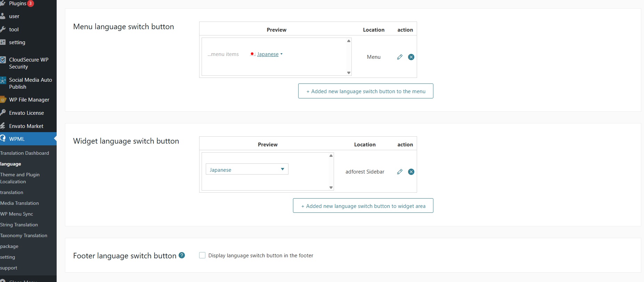644x282 pixels.
Task: Enable display language switch button in footer
Action: (202, 255)
